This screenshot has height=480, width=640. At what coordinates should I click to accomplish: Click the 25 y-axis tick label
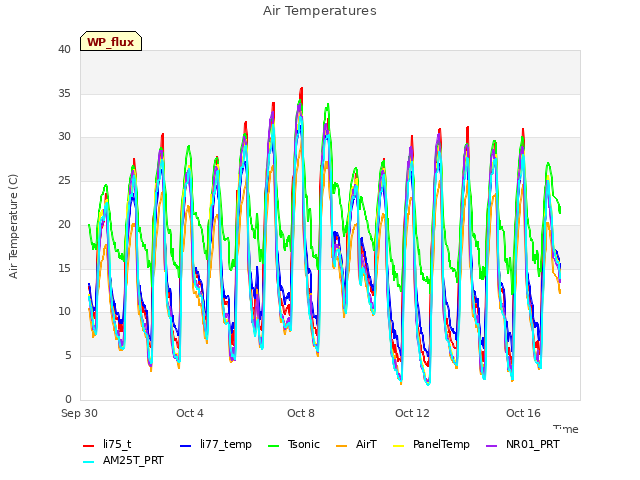(x=64, y=180)
